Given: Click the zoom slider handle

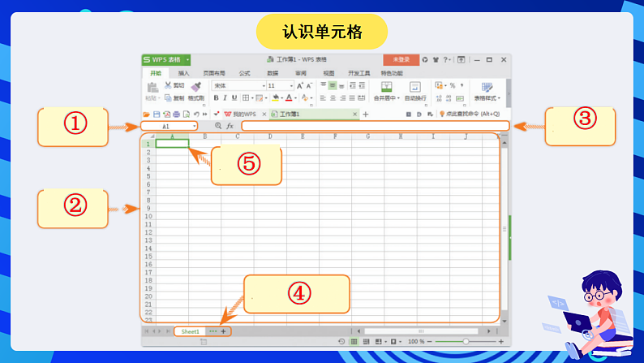Looking at the screenshot, I should coord(466,342).
